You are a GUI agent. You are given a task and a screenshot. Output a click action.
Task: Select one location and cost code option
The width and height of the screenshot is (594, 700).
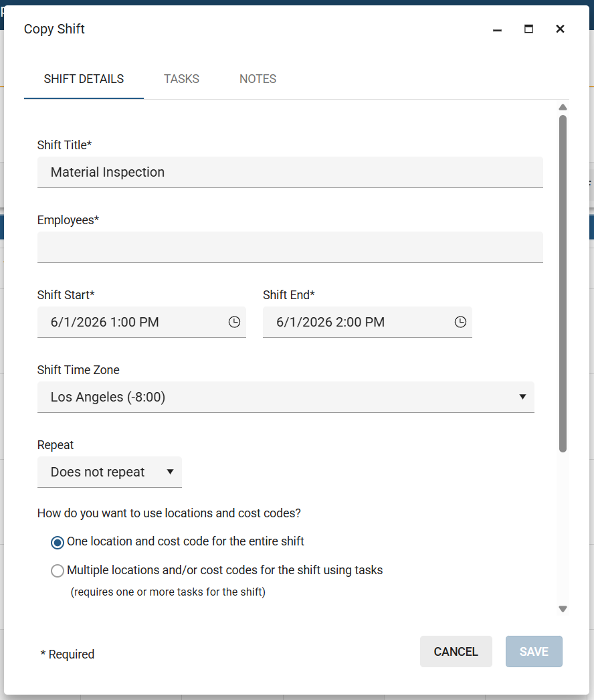tap(57, 543)
